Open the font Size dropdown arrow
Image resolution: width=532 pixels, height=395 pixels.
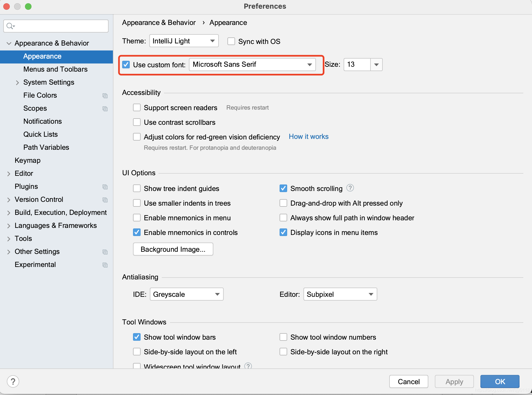376,65
